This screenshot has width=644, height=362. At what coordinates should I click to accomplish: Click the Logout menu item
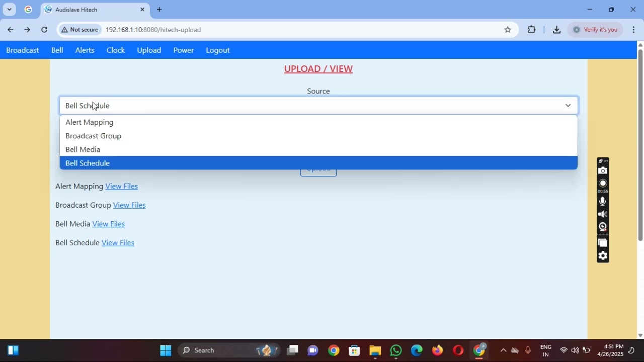pyautogui.click(x=218, y=50)
